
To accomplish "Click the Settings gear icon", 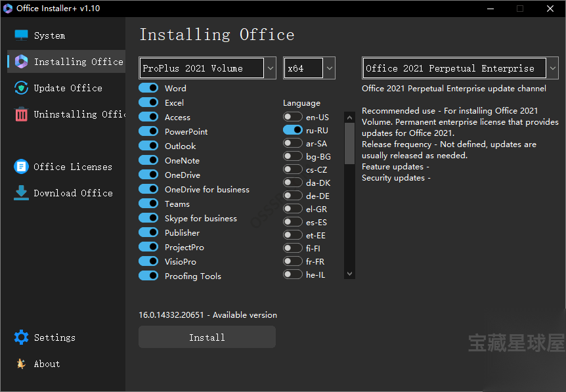I will click(x=21, y=337).
